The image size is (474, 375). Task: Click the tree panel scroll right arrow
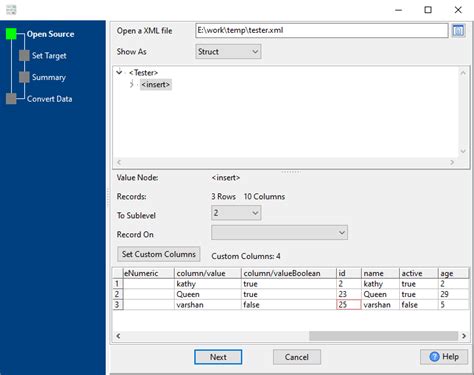pyautogui.click(x=452, y=162)
